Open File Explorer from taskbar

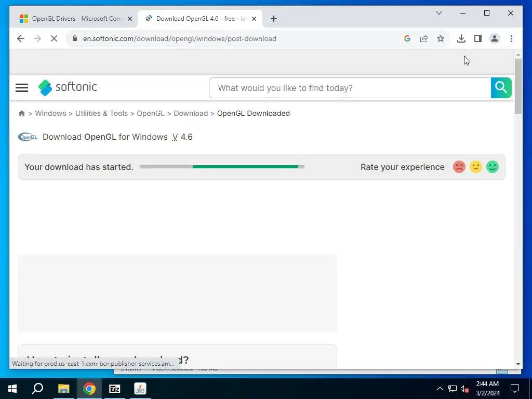pos(63,389)
